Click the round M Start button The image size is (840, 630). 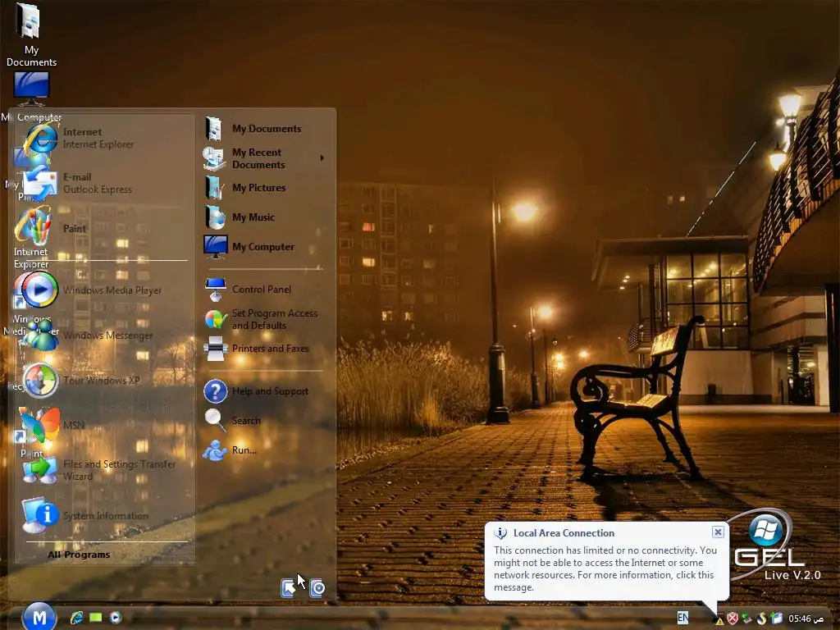tap(39, 617)
